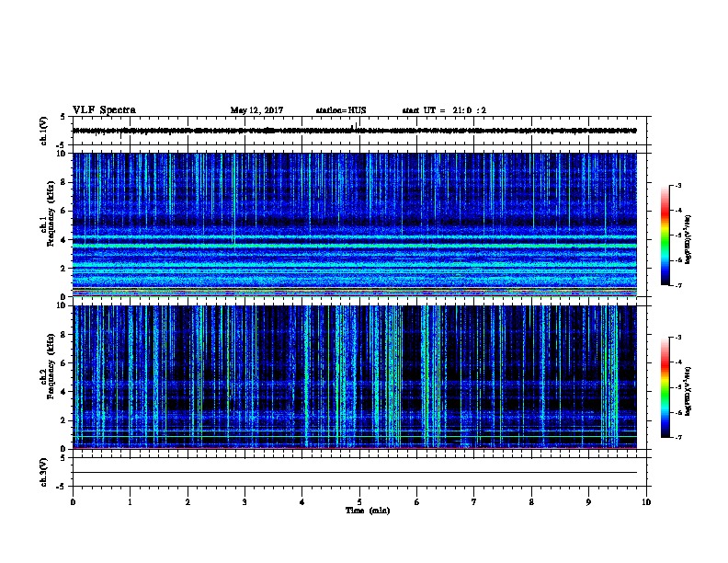Click time axis tick label "3"
Viewport: 728px width, 563px height.
(x=245, y=501)
